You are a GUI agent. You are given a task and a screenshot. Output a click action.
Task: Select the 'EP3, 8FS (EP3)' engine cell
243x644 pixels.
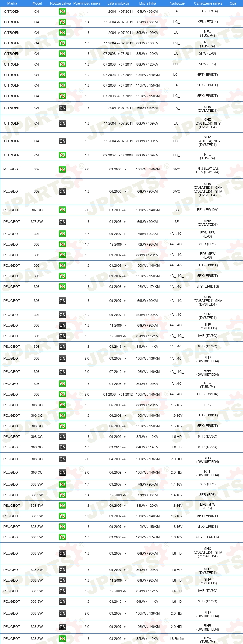click(x=208, y=234)
